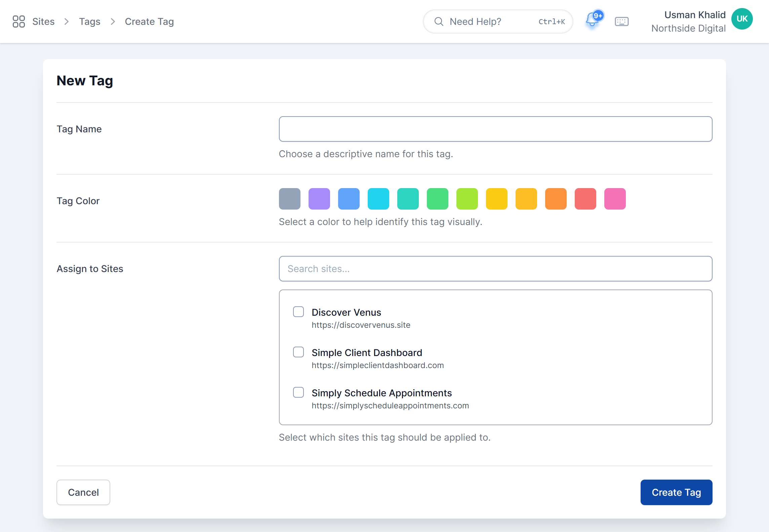This screenshot has width=769, height=532.
Task: Select the gray tag color
Action: point(290,199)
